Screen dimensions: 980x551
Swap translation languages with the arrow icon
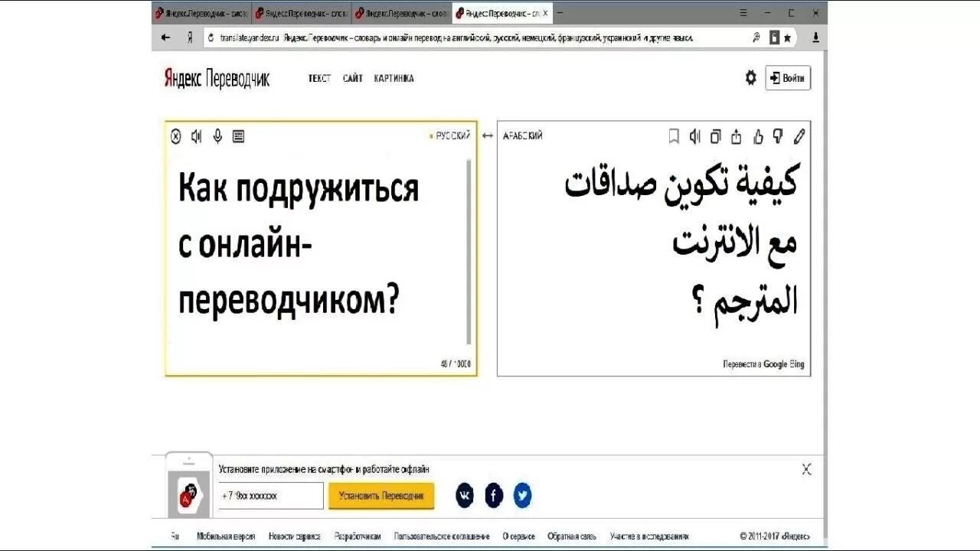tap(487, 135)
